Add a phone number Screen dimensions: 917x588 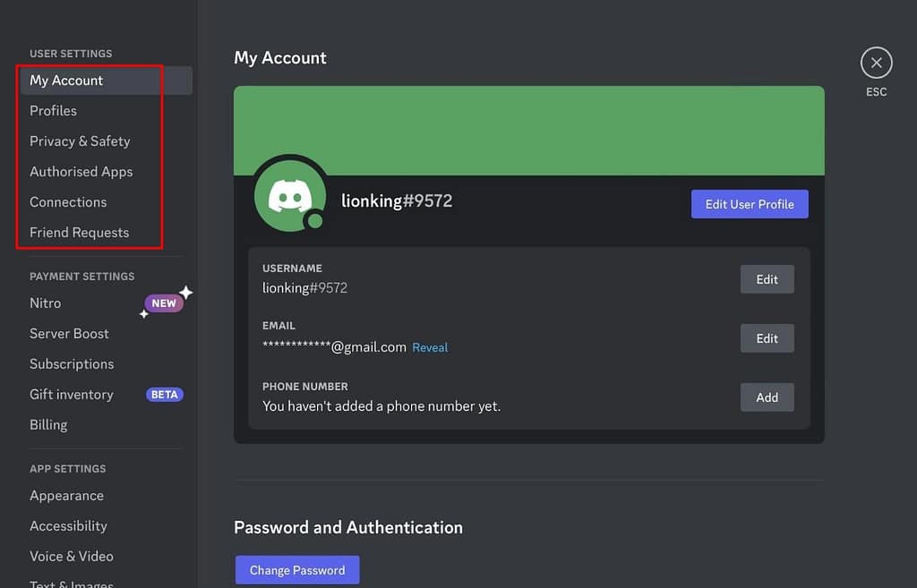[x=767, y=397]
